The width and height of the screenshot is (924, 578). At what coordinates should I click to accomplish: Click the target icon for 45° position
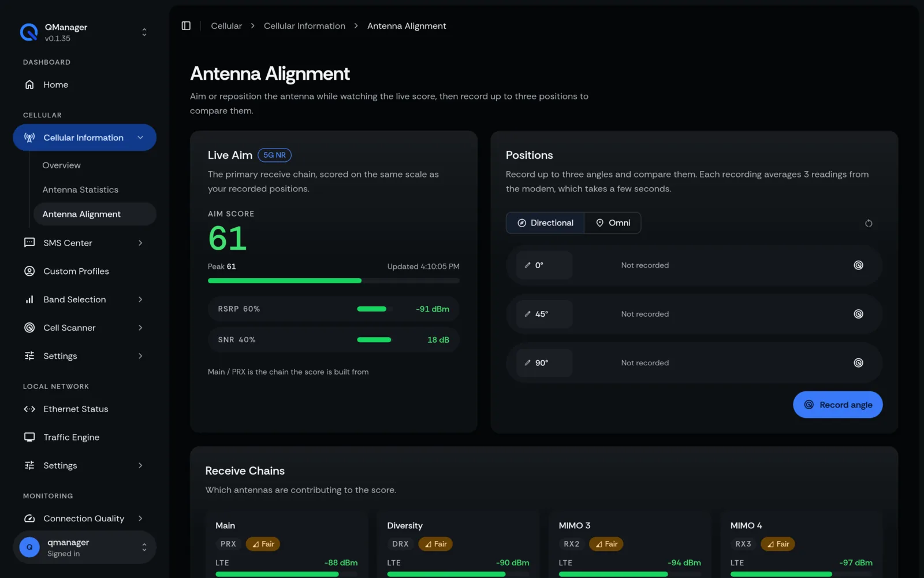tap(859, 314)
